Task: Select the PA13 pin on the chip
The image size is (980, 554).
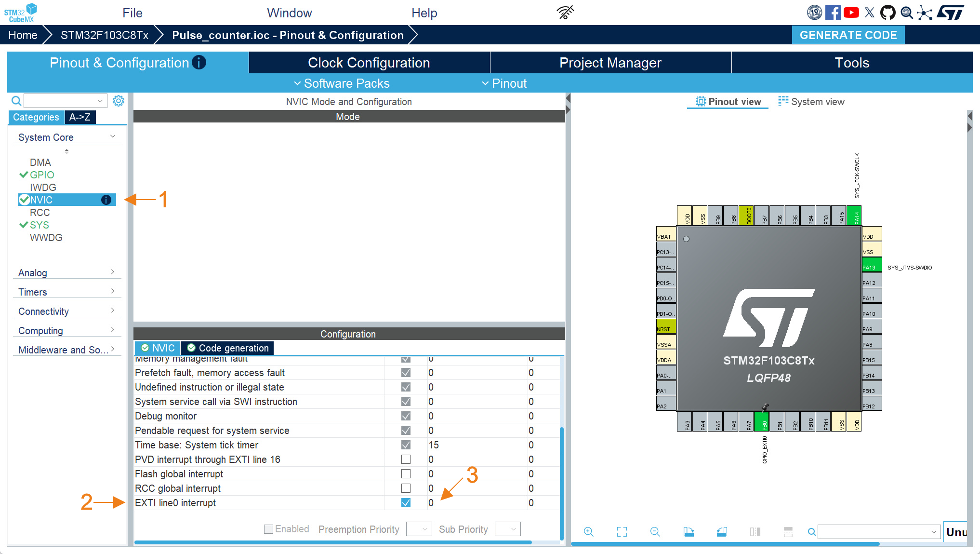Action: point(872,265)
